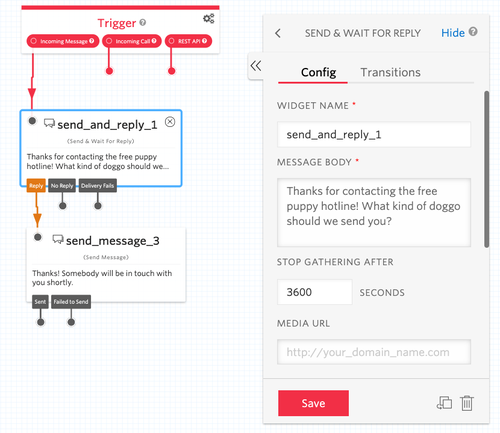Click the help icon next to Trigger
500x433 pixels.
(x=143, y=23)
